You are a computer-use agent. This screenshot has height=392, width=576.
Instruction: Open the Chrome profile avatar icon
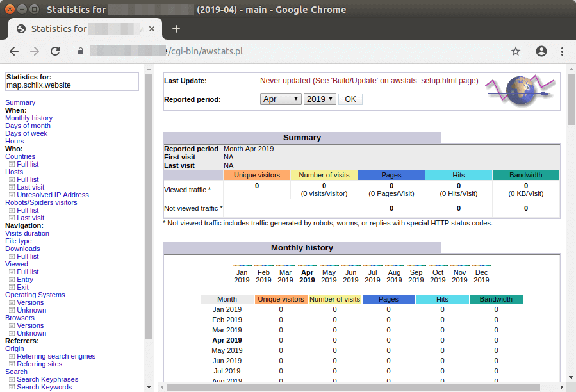point(541,51)
